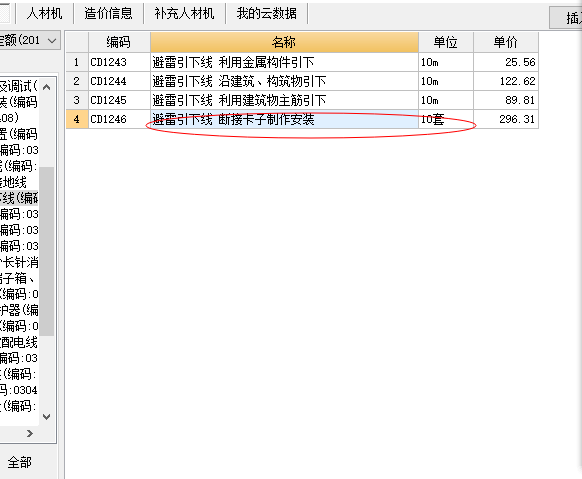This screenshot has width=582, height=479.
Task: Select the 补充人材机 tab
Action: coord(184,13)
